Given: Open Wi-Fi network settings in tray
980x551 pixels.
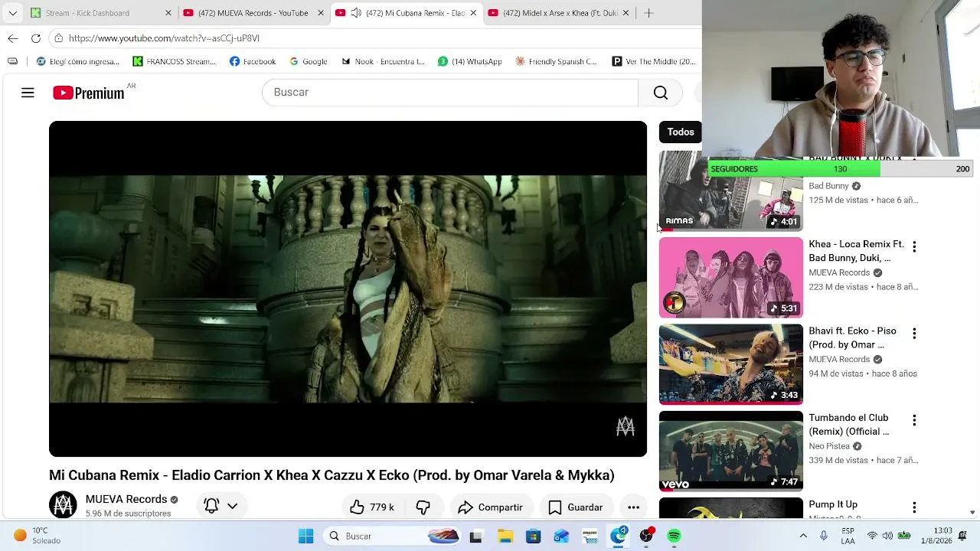Looking at the screenshot, I should tap(872, 536).
